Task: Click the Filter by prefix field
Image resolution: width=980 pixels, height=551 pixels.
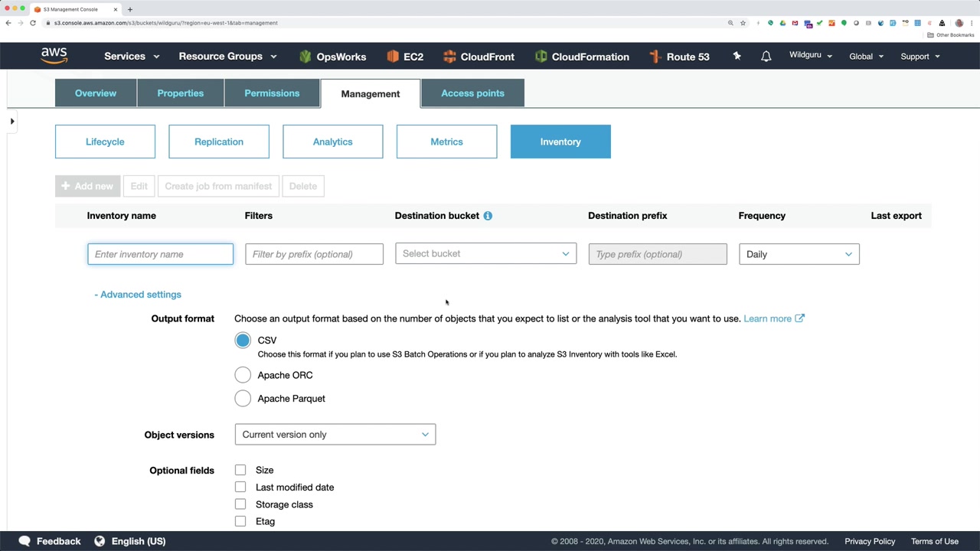Action: point(315,254)
